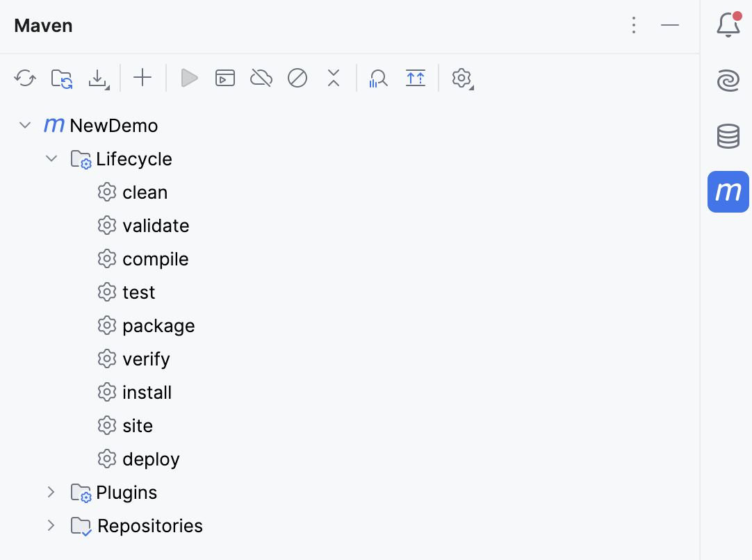Select the package lifecycle goal

(x=158, y=326)
